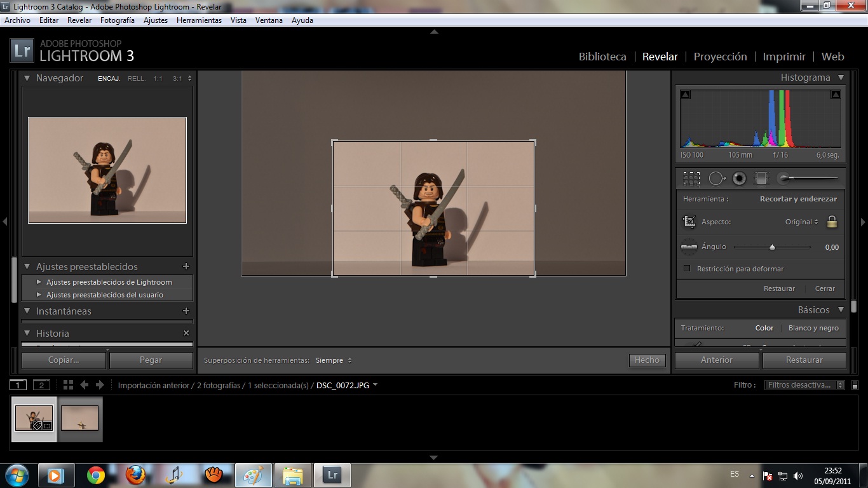The image size is (868, 488).
Task: Set Tratamiento to Blanco y negro
Action: coord(814,328)
